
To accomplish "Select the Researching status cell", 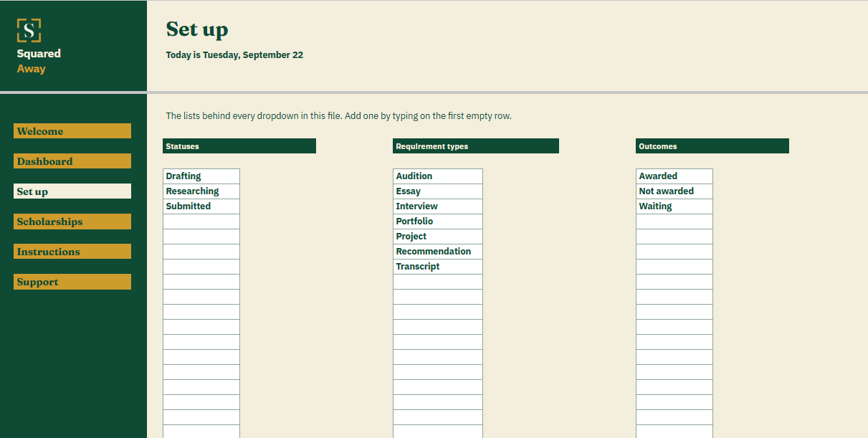I will (201, 191).
